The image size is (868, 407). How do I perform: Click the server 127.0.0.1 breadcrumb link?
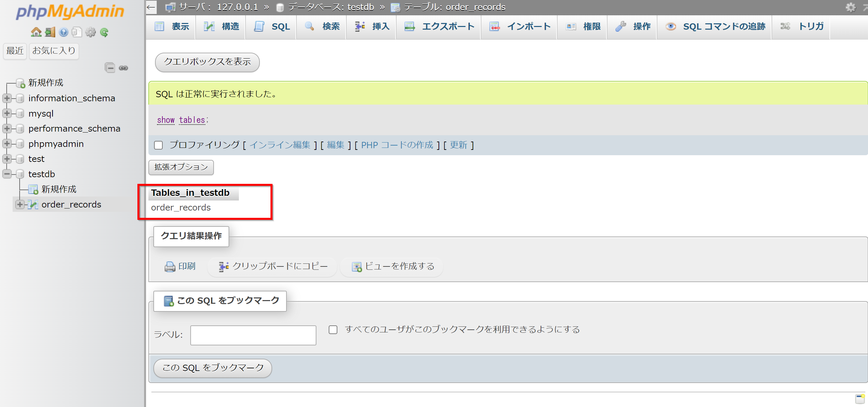pyautogui.click(x=218, y=7)
